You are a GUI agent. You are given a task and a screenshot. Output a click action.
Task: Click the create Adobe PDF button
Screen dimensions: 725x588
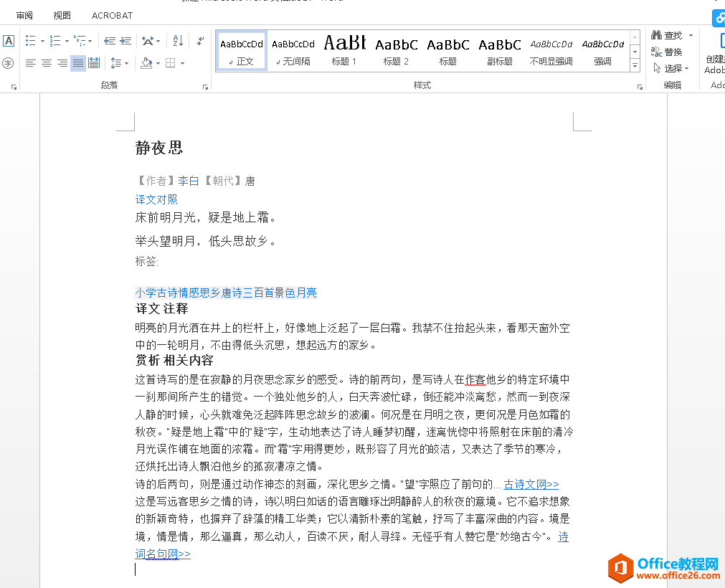point(715,52)
